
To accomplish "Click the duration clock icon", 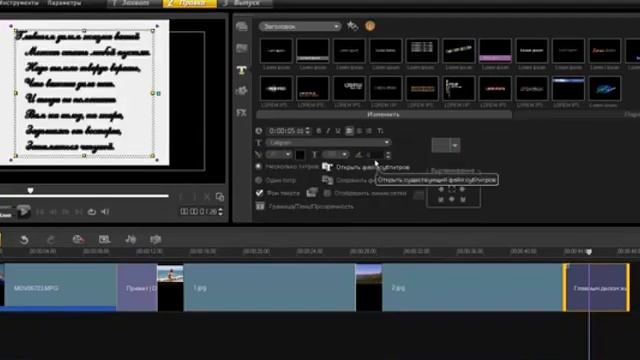I will 258,131.
